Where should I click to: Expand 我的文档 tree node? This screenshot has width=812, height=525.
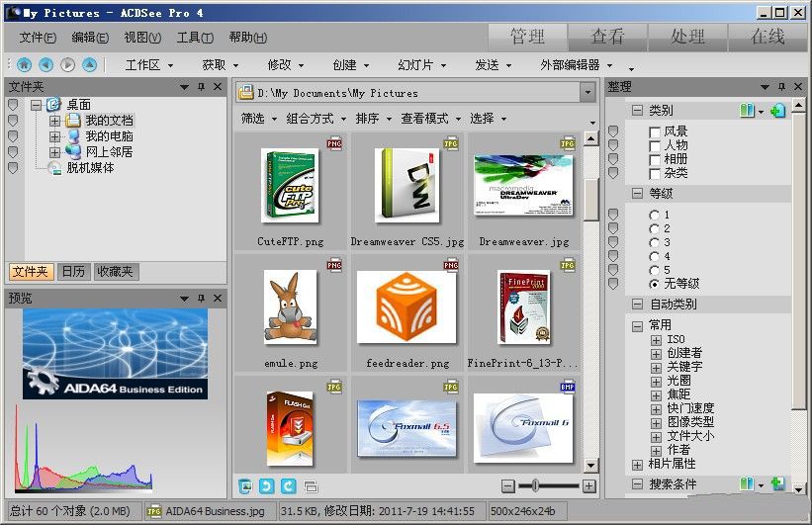[x=55, y=121]
